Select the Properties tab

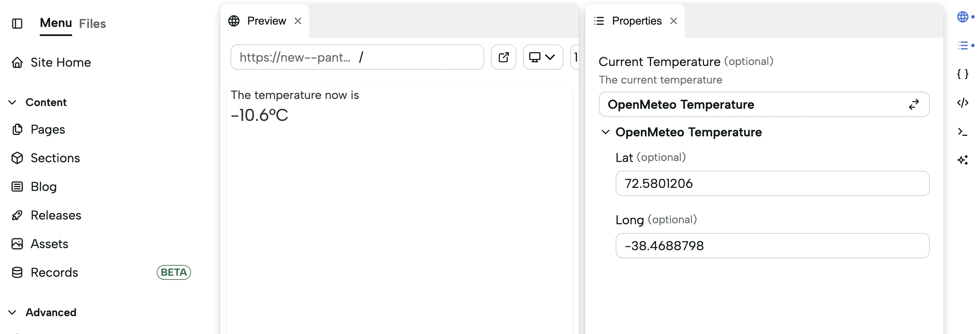click(x=636, y=21)
